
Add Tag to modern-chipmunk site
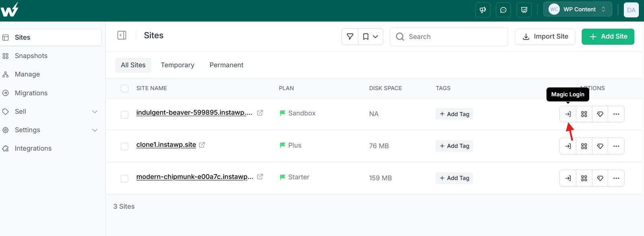tap(454, 178)
